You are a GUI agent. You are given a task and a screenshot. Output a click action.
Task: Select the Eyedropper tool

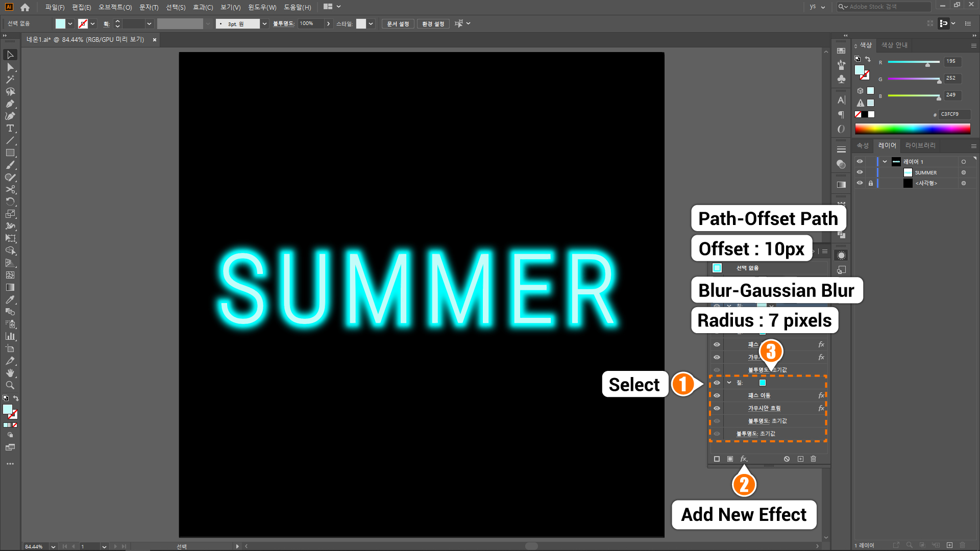pyautogui.click(x=10, y=300)
